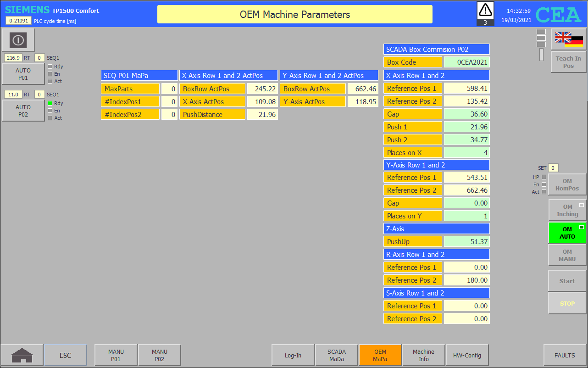Screen dimensions: 588x368
Task: Select the MANU P01 button
Action: coord(116,355)
